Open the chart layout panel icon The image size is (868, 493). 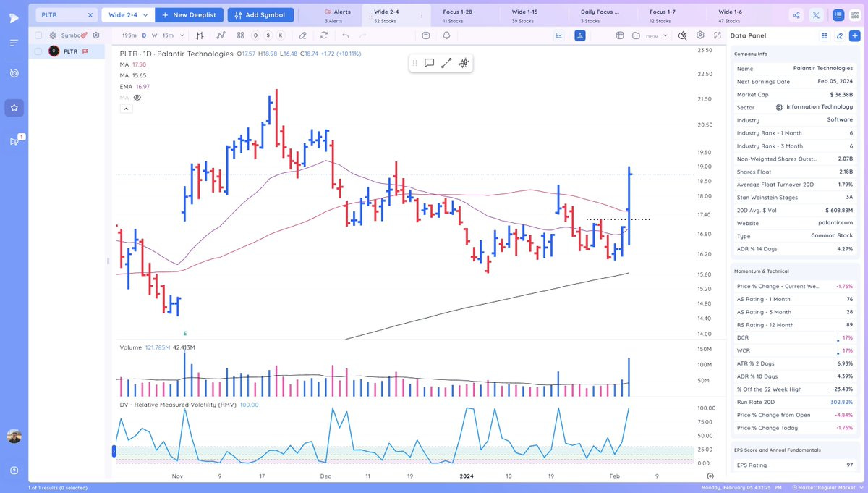(619, 35)
